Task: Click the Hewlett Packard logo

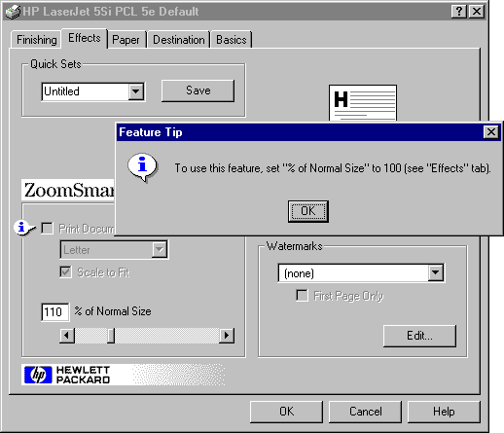Action: [67, 375]
